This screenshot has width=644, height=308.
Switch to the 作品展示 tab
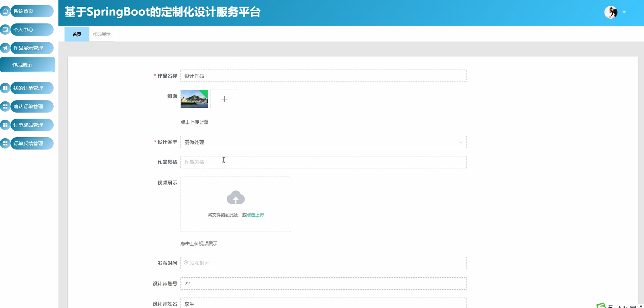tap(101, 34)
